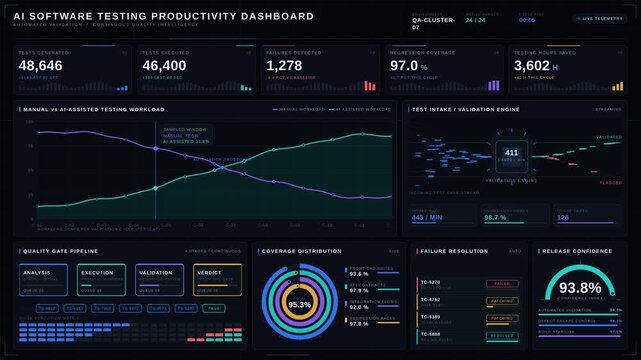Click the donut chart center 95.3% total
The width and height of the screenshot is (641, 360).
coord(299,304)
